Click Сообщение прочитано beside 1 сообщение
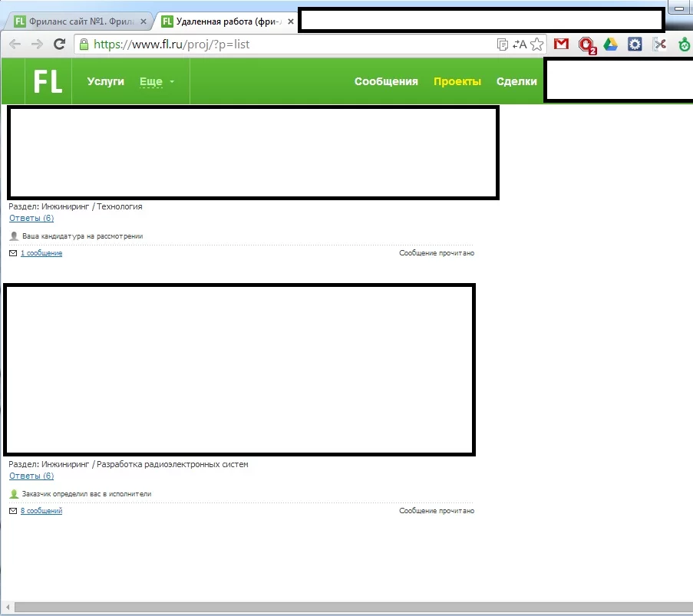 coord(437,253)
